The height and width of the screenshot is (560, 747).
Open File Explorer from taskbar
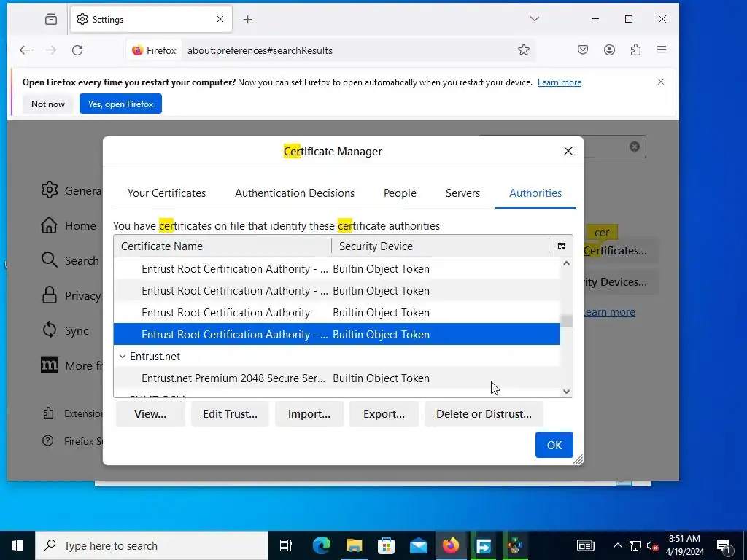coord(354,545)
